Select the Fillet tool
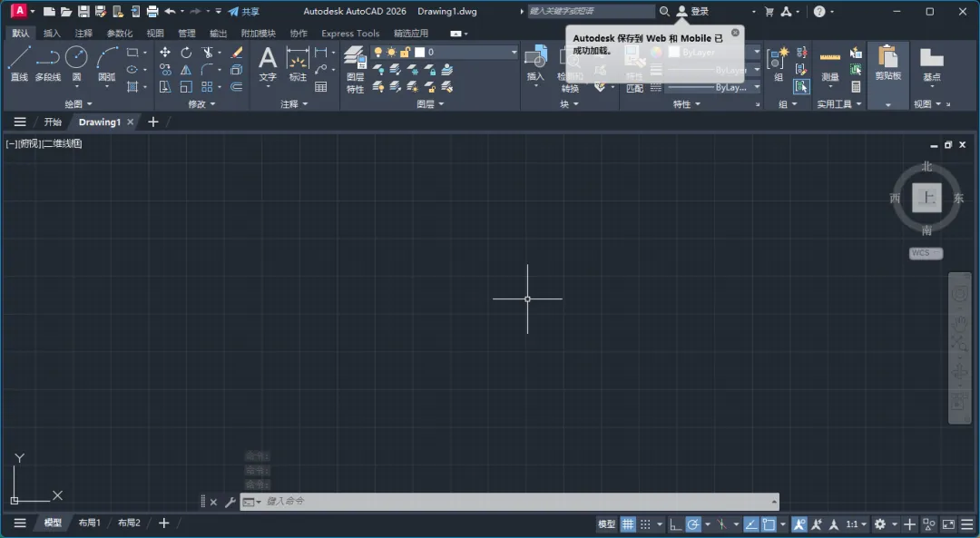Viewport: 980px width, 538px height. tap(207, 69)
